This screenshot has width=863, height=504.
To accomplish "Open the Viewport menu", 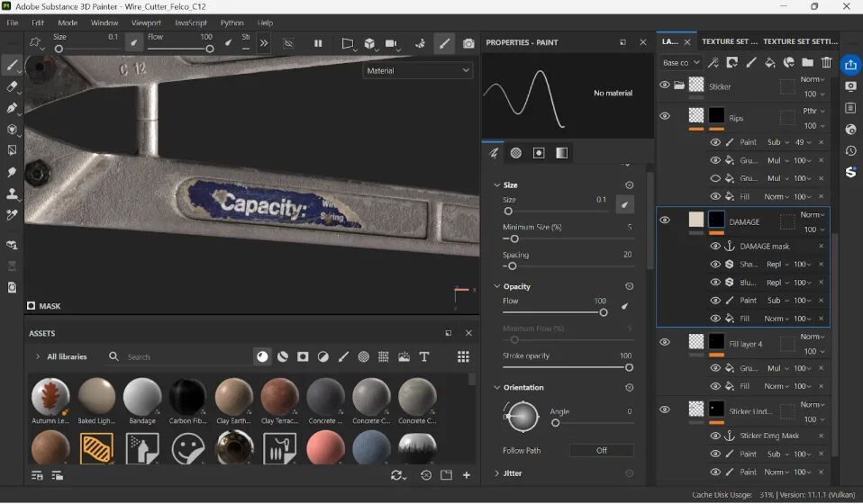I will (x=146, y=23).
